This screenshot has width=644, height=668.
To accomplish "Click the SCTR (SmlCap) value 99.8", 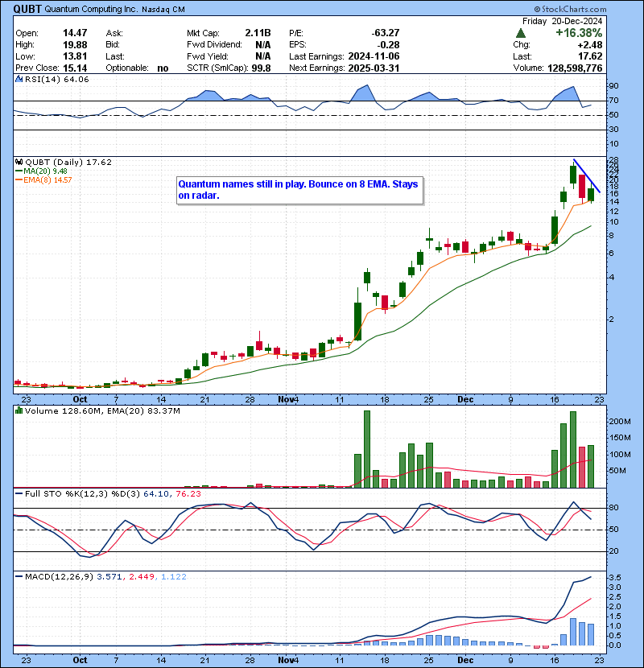I will [262, 68].
